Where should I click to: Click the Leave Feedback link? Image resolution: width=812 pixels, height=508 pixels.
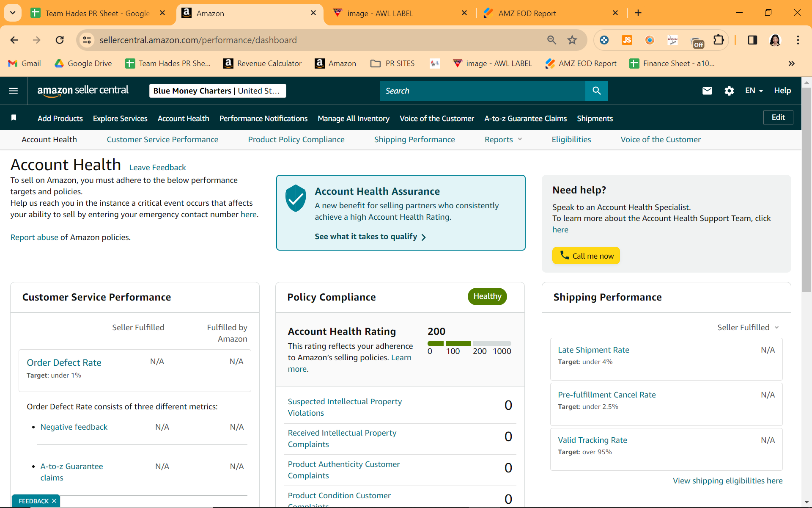coord(157,167)
